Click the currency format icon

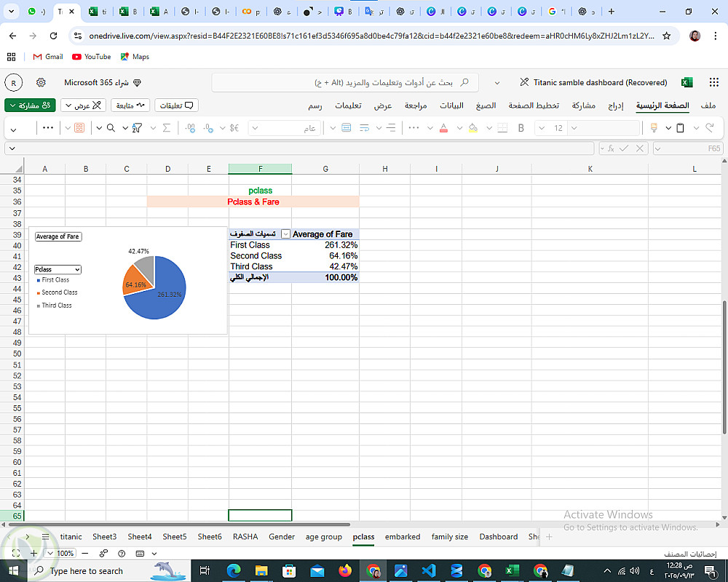coord(234,128)
